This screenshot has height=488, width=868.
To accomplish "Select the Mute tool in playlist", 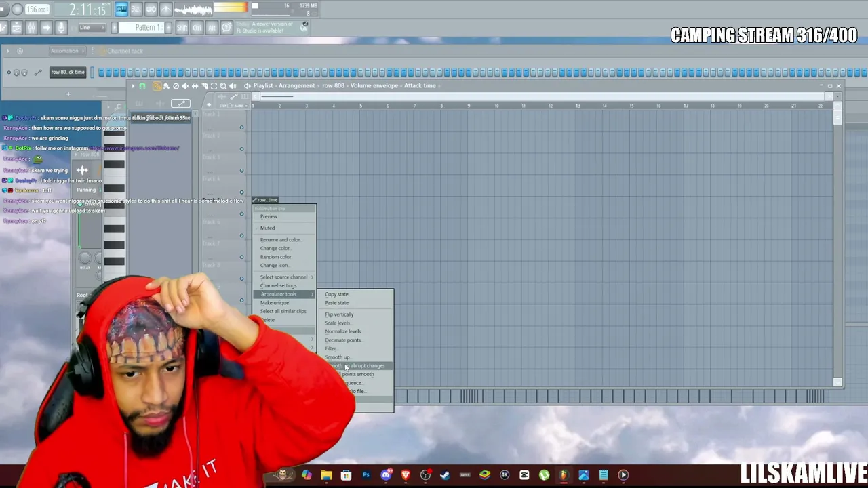I will 185,86.
